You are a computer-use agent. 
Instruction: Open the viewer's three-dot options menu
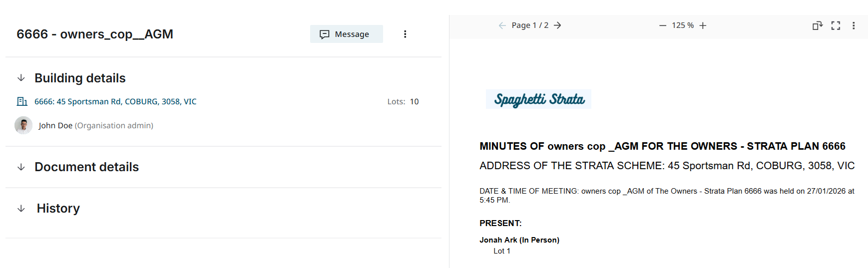[x=854, y=25]
